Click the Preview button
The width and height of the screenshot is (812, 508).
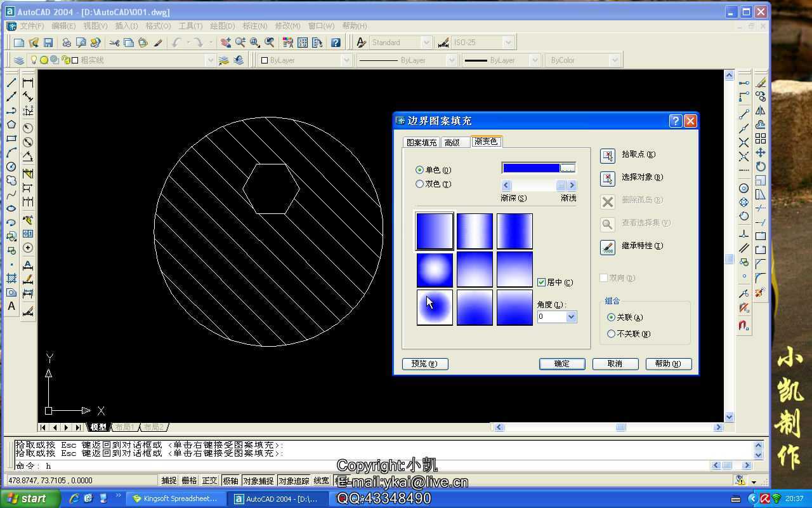tap(425, 364)
